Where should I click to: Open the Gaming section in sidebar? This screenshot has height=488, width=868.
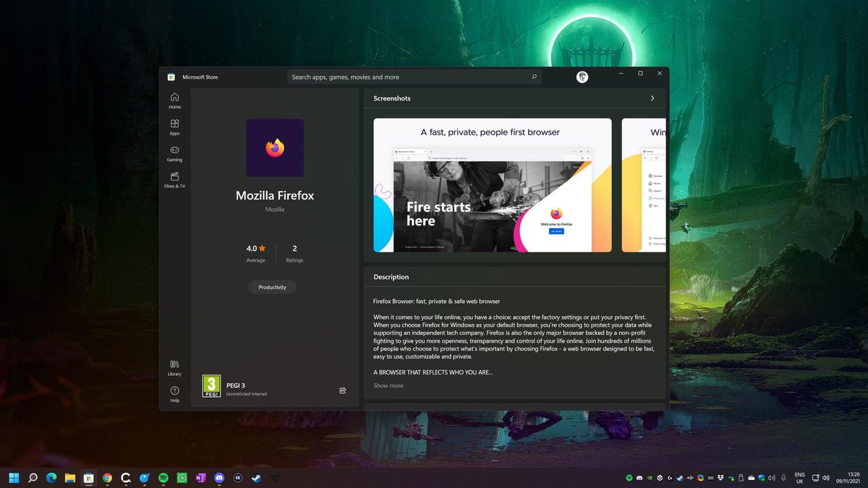tap(174, 153)
